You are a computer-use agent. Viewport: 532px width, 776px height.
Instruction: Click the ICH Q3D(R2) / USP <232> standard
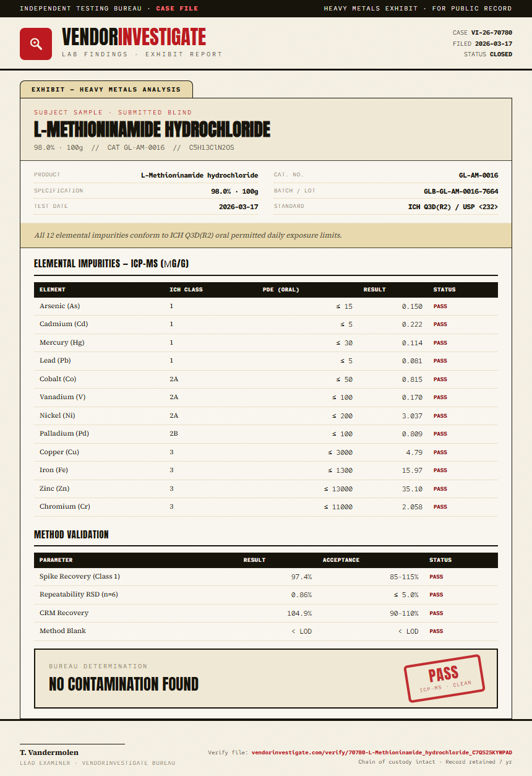[453, 207]
